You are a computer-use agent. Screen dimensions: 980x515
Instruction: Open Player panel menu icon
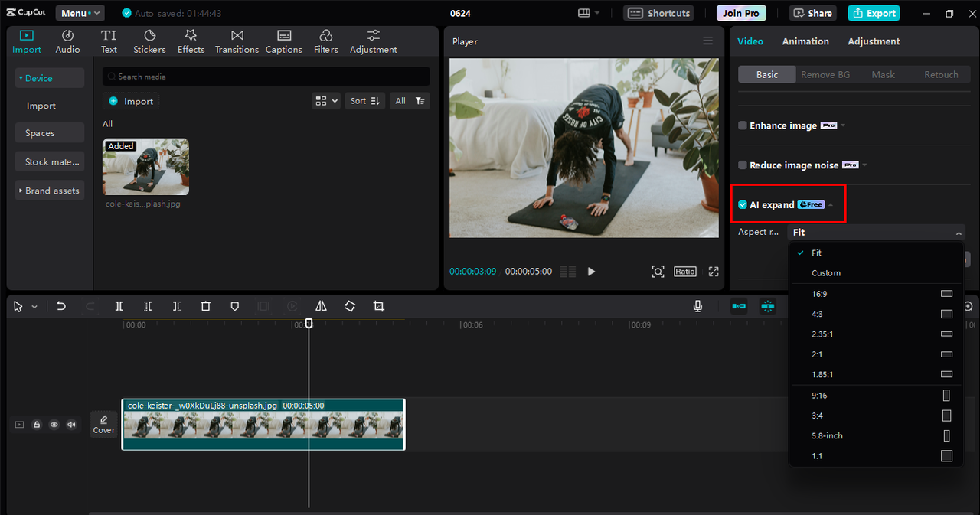click(707, 41)
